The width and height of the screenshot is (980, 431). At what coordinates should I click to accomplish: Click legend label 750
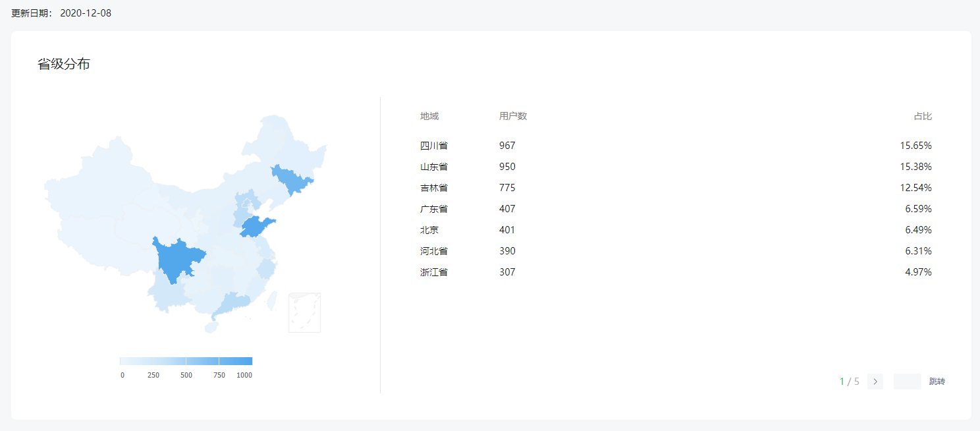(x=219, y=375)
